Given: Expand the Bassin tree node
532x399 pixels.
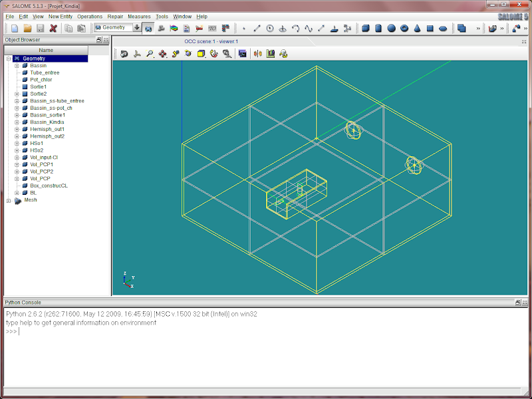Looking at the screenshot, I should 17,66.
